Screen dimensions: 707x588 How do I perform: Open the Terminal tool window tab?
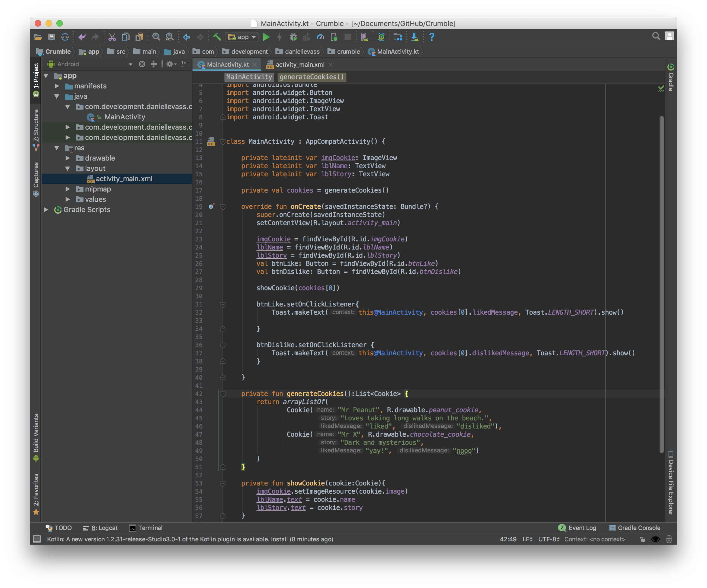(x=146, y=528)
